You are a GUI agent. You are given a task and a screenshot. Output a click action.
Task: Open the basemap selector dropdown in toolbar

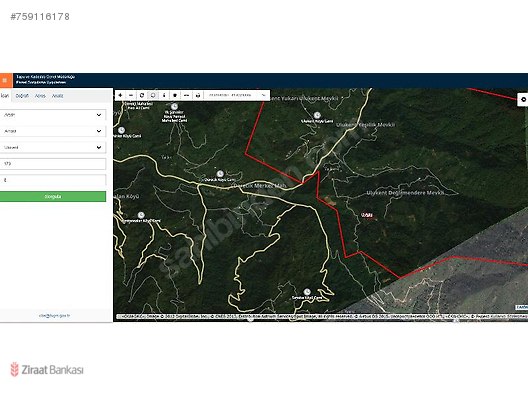(236, 95)
